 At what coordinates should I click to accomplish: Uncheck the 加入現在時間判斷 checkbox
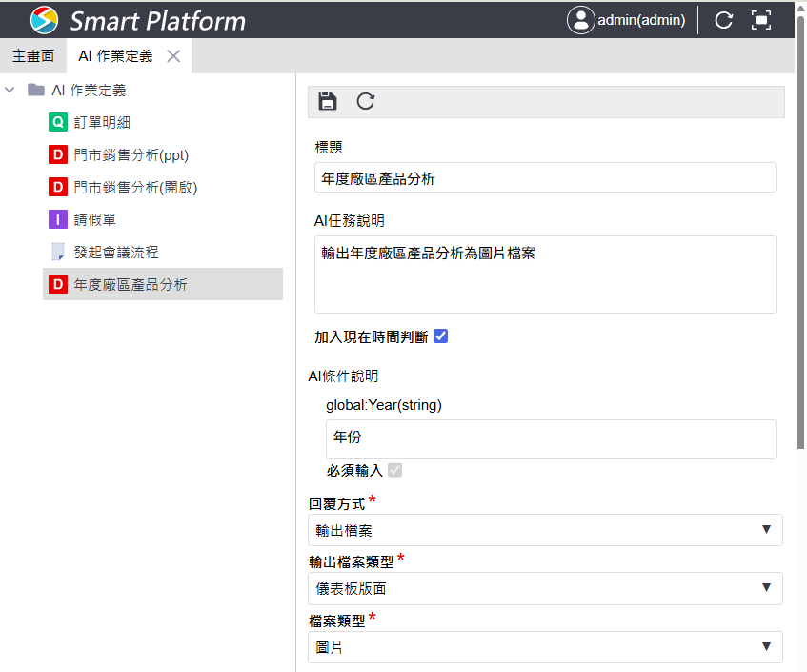[440, 336]
